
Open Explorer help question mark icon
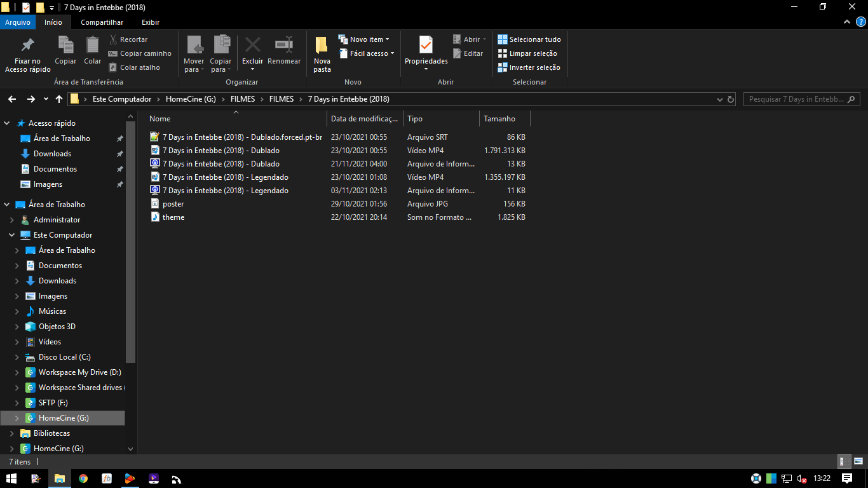pyautogui.click(x=860, y=22)
